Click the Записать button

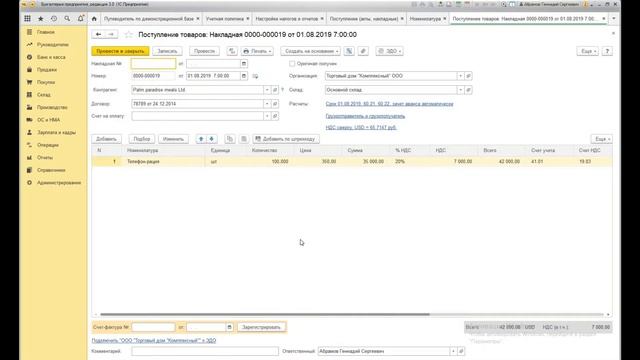coord(167,51)
